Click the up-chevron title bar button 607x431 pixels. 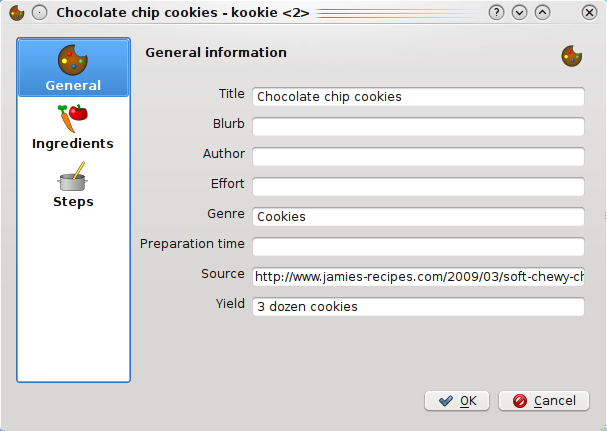pyautogui.click(x=542, y=13)
